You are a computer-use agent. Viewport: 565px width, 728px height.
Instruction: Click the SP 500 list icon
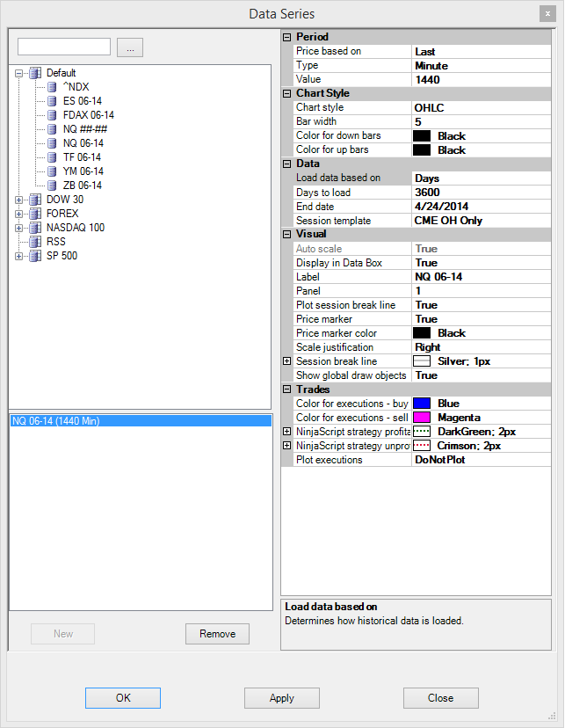35,256
